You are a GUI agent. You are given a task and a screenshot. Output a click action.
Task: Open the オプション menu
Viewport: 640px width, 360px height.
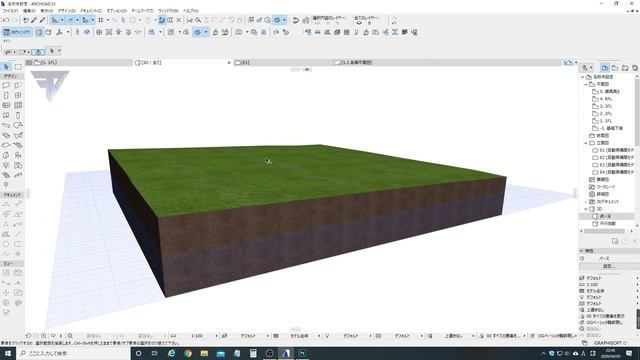point(117,11)
